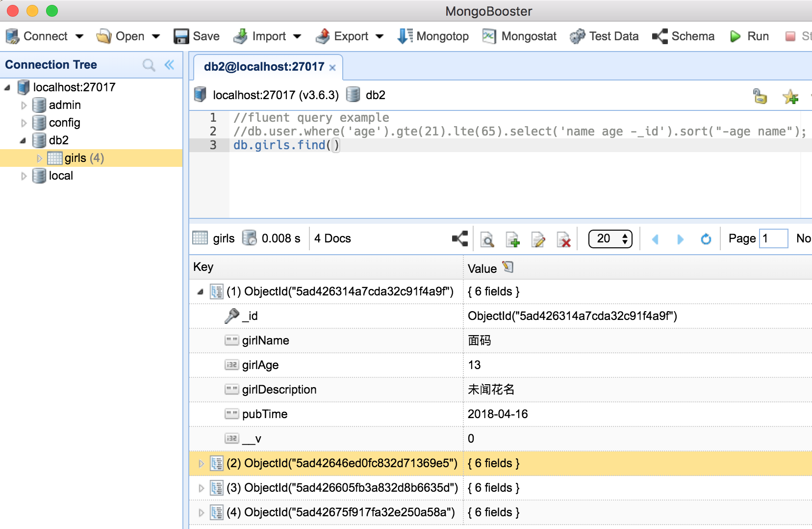This screenshot has width=812, height=529.
Task: Open the Test Data generator
Action: 604,36
